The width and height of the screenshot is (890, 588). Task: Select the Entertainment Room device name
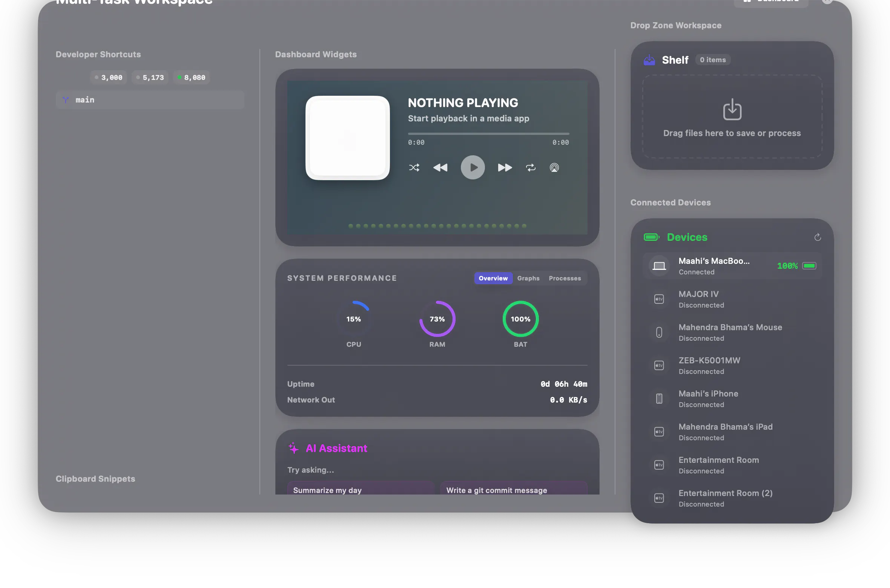(x=718, y=460)
